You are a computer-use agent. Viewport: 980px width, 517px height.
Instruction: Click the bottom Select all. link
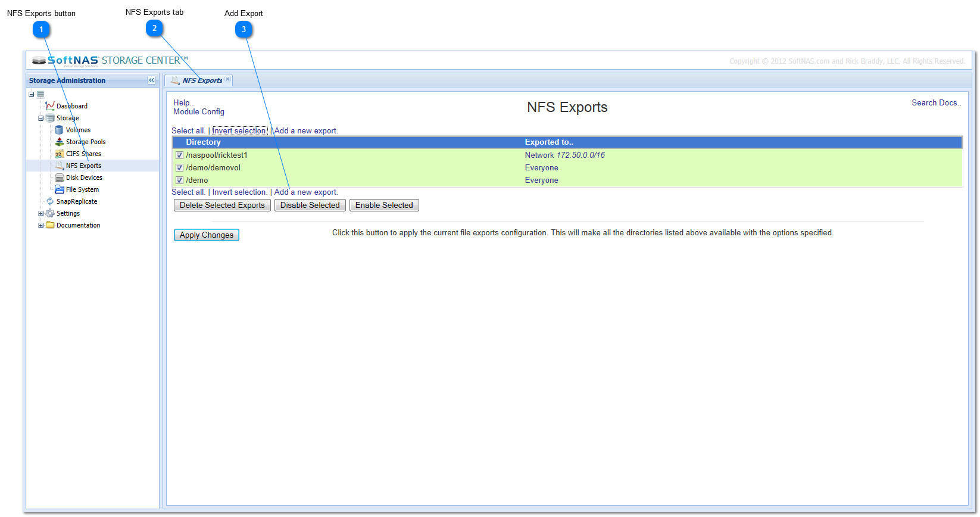(189, 192)
